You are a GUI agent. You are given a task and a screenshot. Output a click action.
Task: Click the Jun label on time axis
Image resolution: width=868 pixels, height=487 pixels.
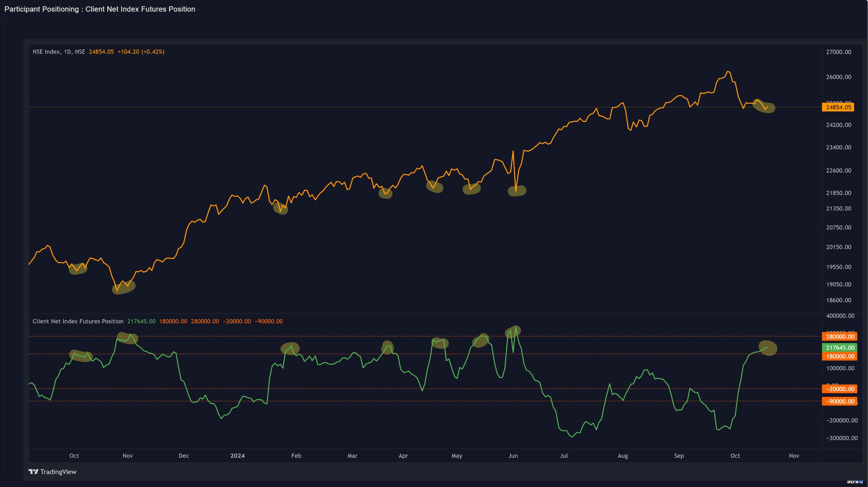click(x=513, y=456)
